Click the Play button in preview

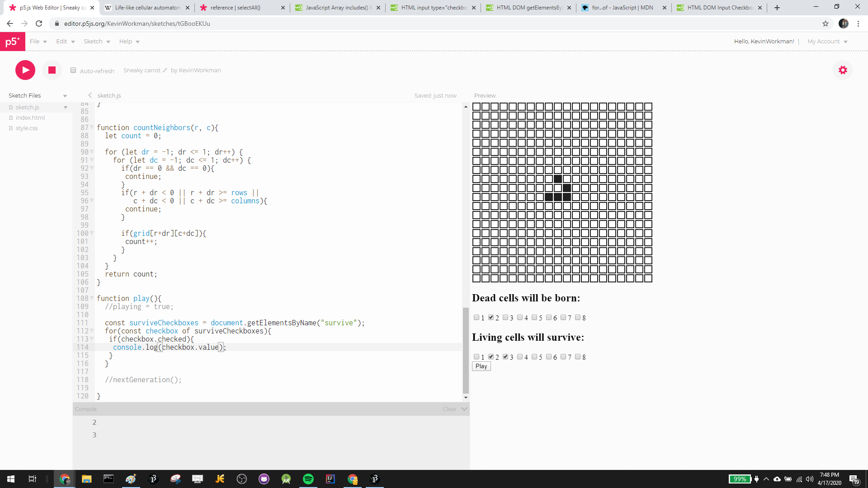tap(481, 366)
